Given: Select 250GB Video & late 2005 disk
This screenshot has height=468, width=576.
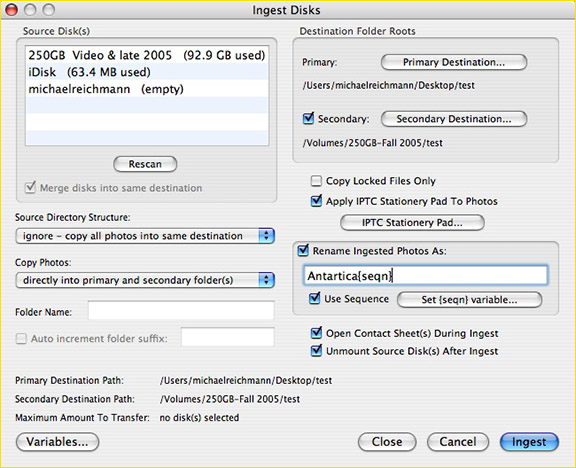Looking at the screenshot, I should coord(147,55).
